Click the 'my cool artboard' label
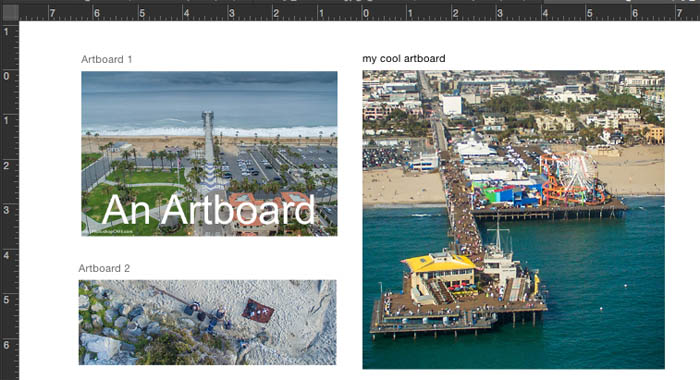Image resolution: width=700 pixels, height=380 pixels. tap(404, 58)
